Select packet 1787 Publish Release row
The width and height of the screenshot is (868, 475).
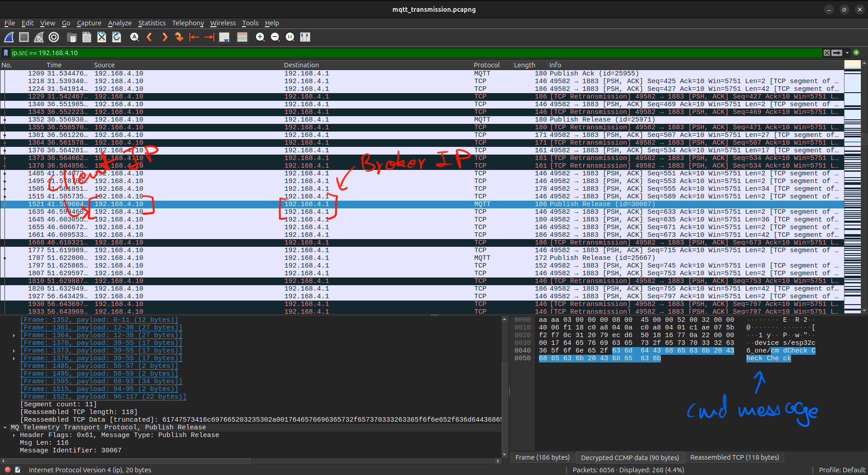(x=422, y=258)
